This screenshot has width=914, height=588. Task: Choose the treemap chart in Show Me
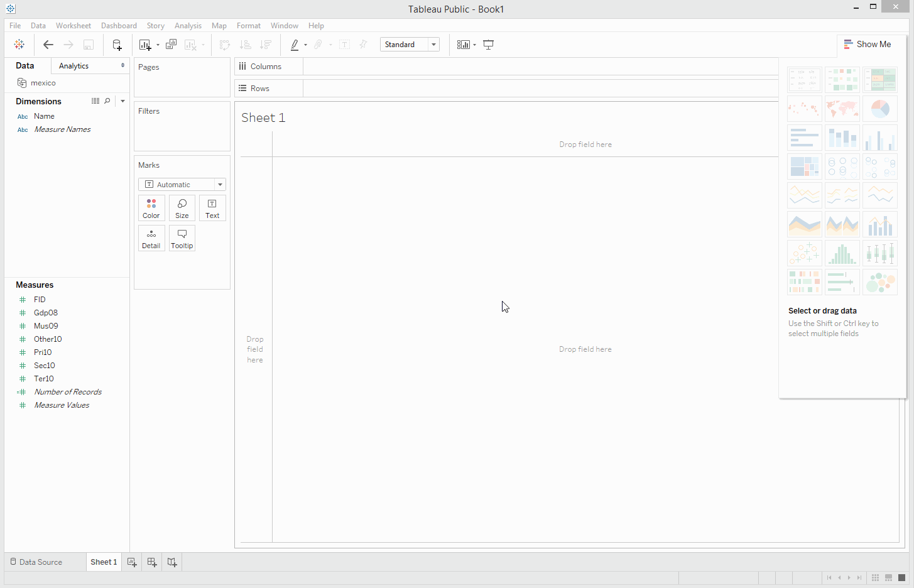pos(805,166)
